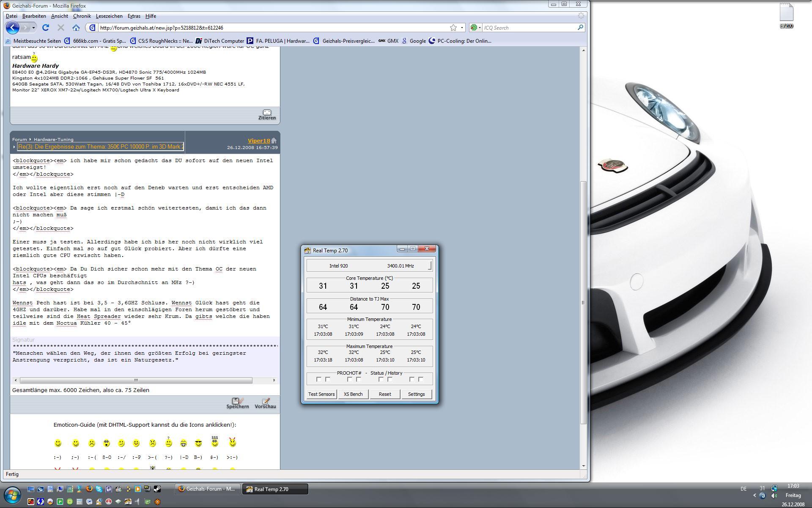Viewport: 812px width, 508px height.
Task: Expand hidden system tray icons arrow
Action: 754,495
